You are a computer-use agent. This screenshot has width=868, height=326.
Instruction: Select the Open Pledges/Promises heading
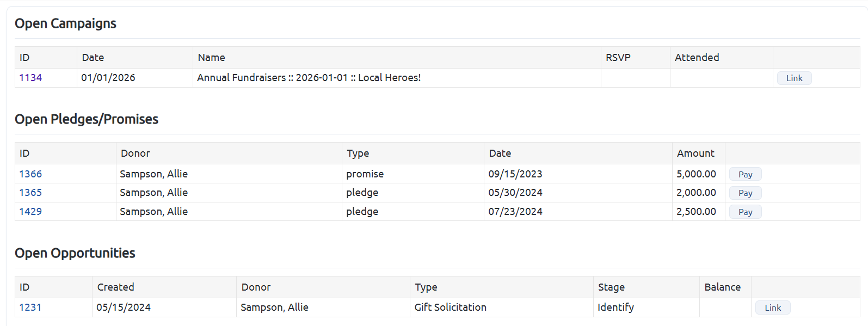pos(87,119)
